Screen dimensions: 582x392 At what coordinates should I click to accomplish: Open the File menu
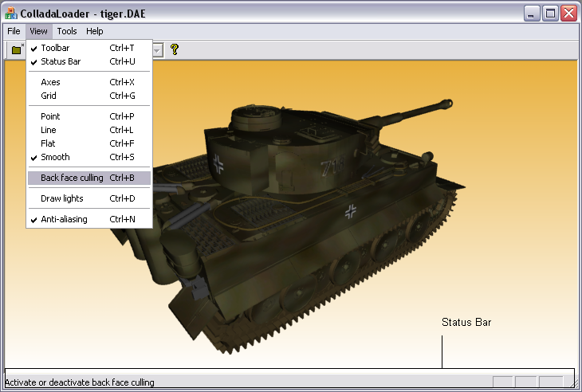tap(14, 31)
